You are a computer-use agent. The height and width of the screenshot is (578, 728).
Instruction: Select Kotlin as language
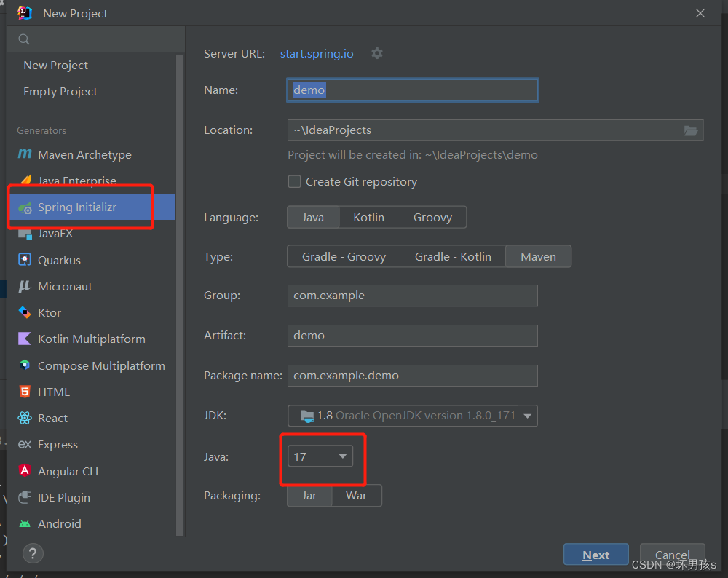[368, 217]
